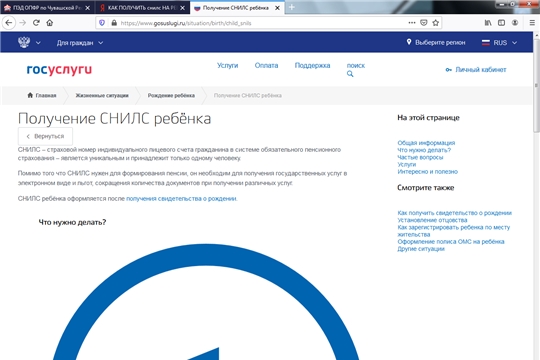Jump to Общая информация section

(426, 143)
